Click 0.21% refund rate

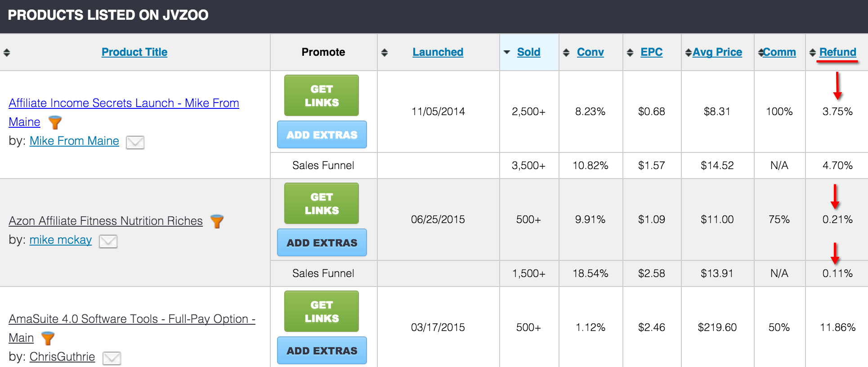coord(837,219)
